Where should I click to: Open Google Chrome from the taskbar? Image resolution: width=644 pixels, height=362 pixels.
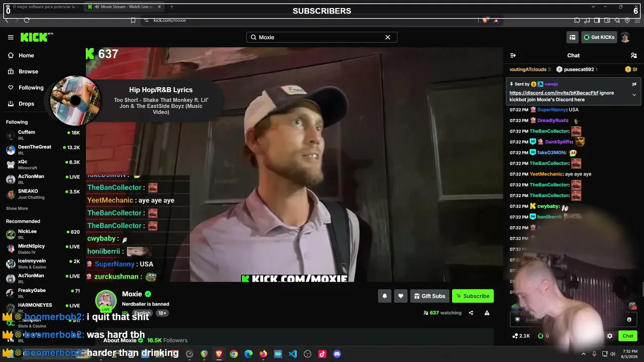point(233,354)
